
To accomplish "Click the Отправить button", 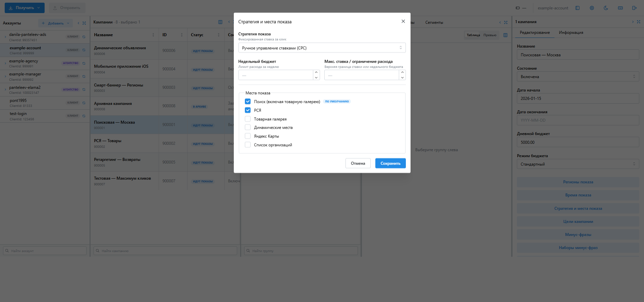I will click(x=67, y=8).
